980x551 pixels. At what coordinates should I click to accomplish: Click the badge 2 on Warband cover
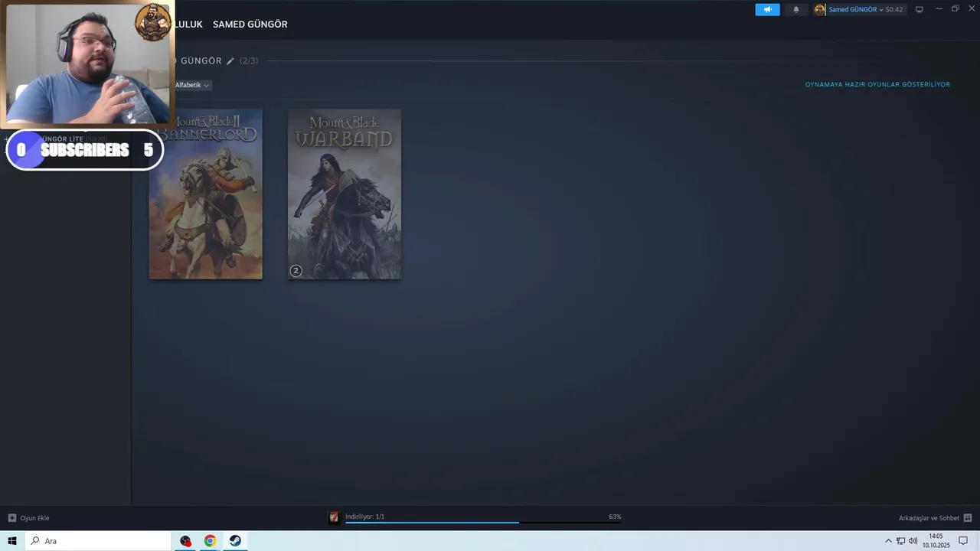point(296,270)
